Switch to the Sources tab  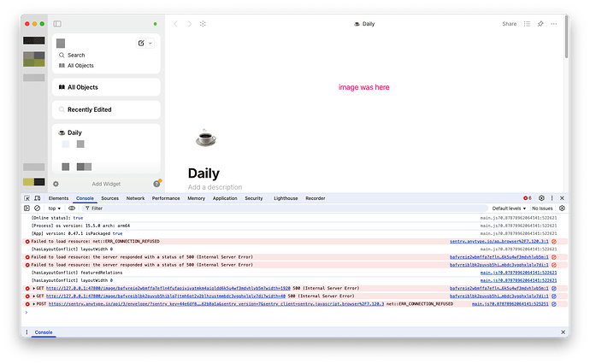point(109,198)
